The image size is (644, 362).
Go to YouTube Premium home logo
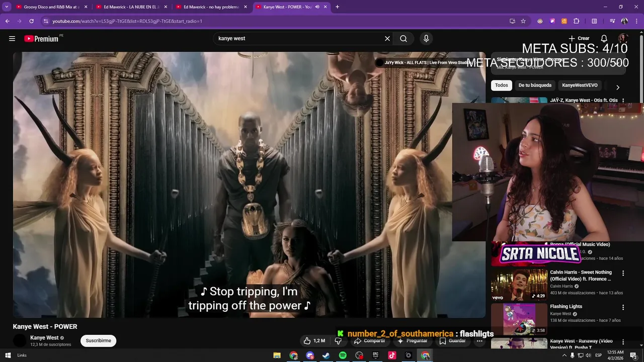[41, 39]
